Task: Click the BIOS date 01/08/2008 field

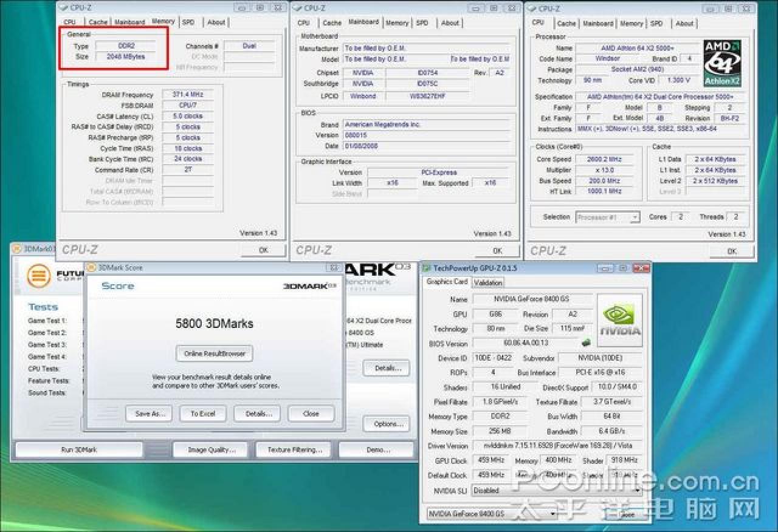Action: tap(426, 146)
